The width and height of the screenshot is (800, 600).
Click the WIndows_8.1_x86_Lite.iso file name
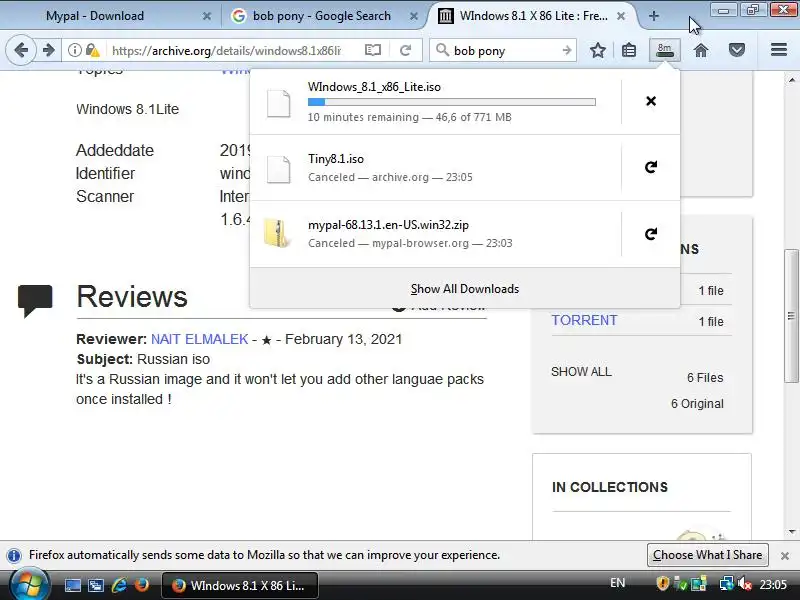[x=374, y=87]
